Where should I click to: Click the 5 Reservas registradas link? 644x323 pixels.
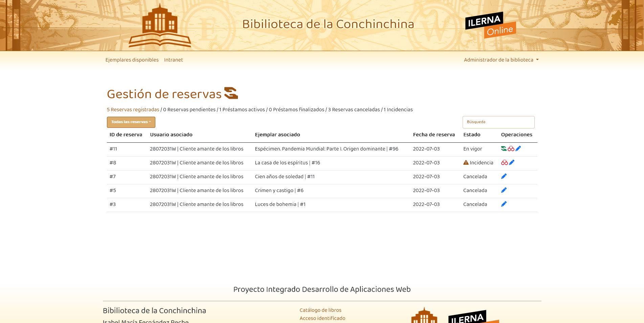pos(133,110)
